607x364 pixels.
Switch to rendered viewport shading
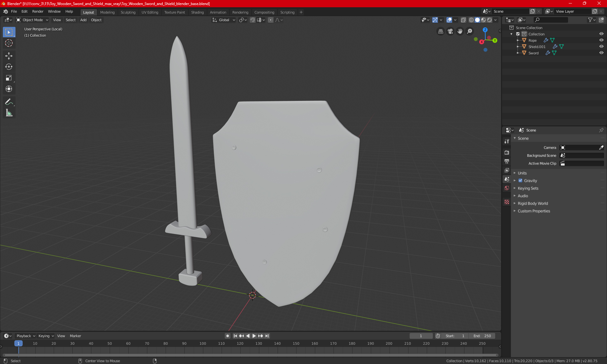point(489,20)
